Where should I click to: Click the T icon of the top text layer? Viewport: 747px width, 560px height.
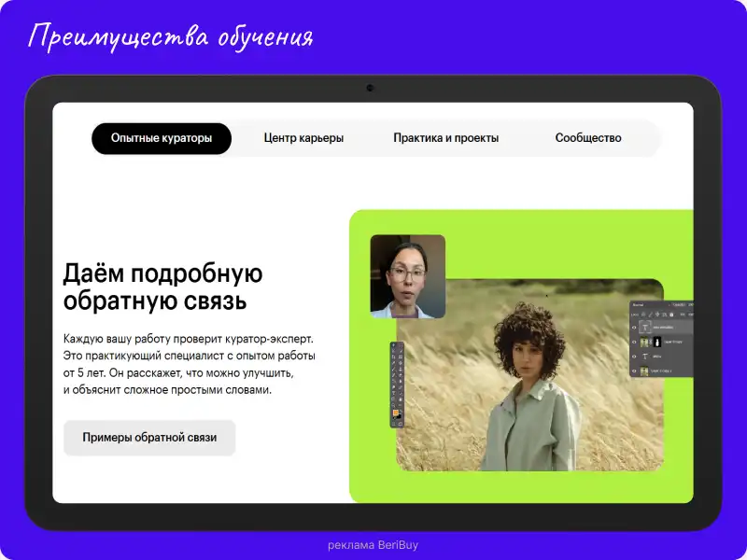click(645, 328)
